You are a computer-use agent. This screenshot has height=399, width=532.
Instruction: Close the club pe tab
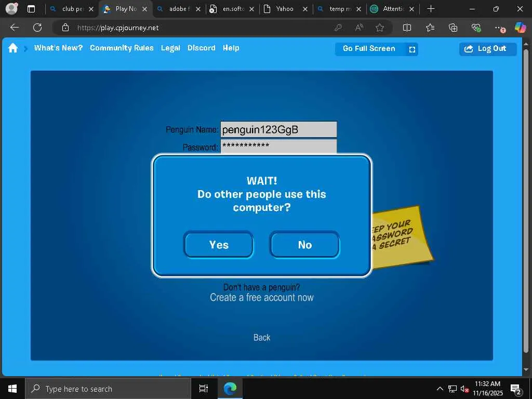91,9
